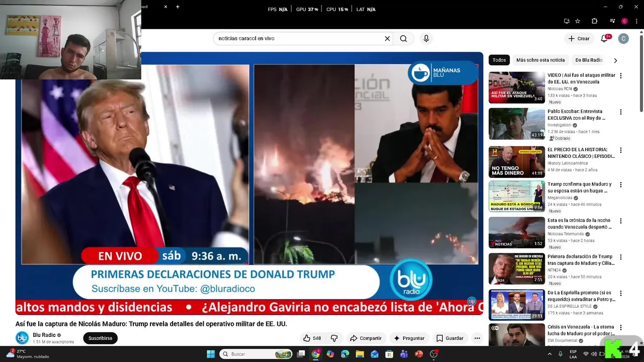The image size is (644, 362).
Task: Open Outlook mail from taskbar
Action: point(374,354)
